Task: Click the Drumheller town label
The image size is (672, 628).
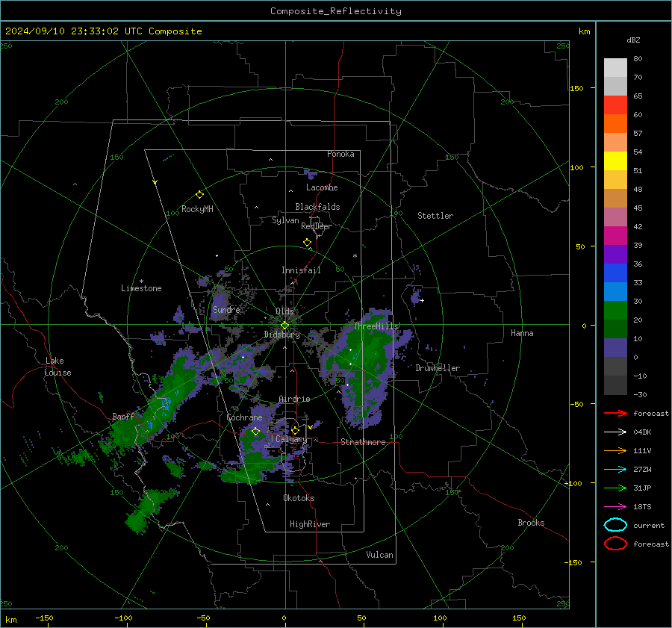Action: pyautogui.click(x=438, y=368)
